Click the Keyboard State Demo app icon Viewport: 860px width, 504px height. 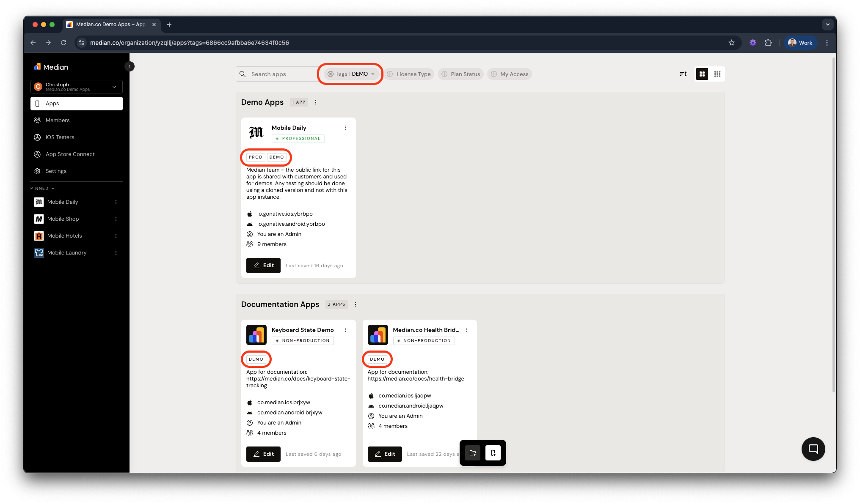(x=256, y=335)
